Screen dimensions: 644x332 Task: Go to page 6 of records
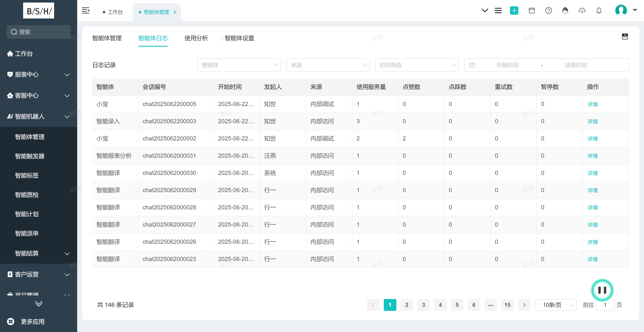pyautogui.click(x=474, y=305)
